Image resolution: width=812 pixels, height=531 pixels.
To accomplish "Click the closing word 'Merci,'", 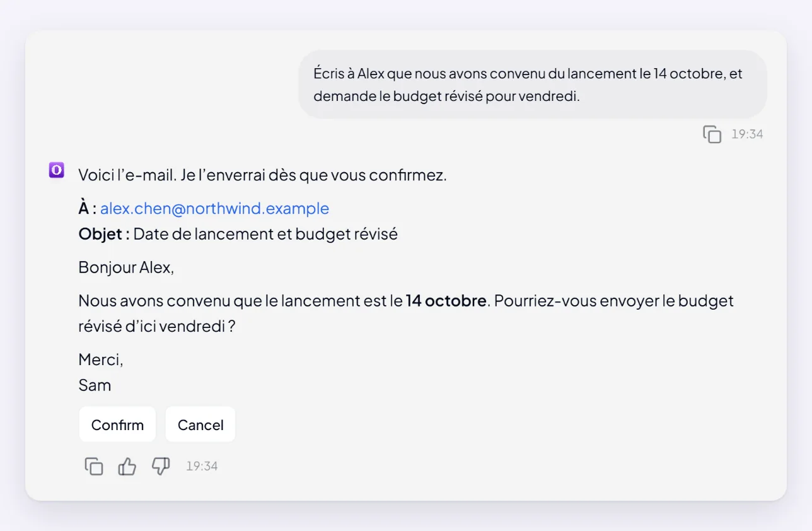I will [x=101, y=359].
